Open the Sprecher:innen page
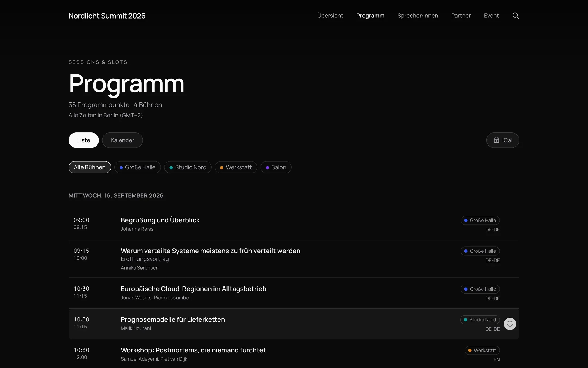This screenshot has height=368, width=588. pyautogui.click(x=418, y=16)
